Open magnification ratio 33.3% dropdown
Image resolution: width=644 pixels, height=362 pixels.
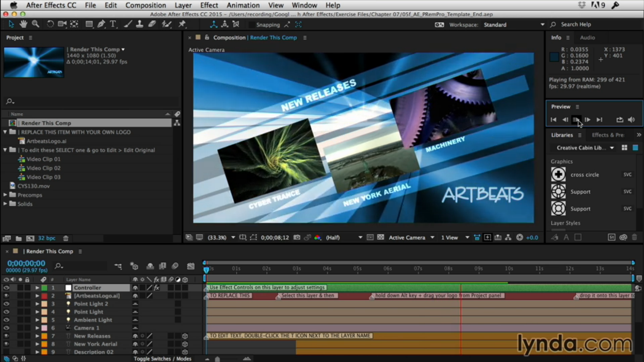pyautogui.click(x=221, y=237)
